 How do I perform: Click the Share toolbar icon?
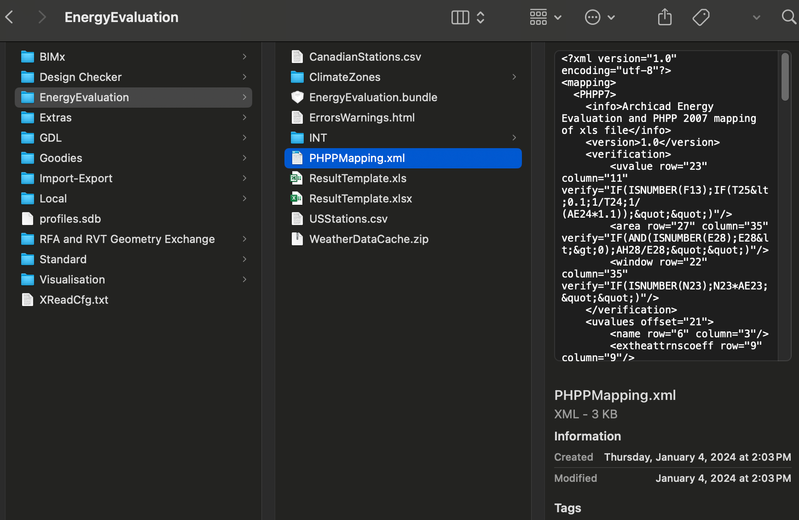point(665,18)
